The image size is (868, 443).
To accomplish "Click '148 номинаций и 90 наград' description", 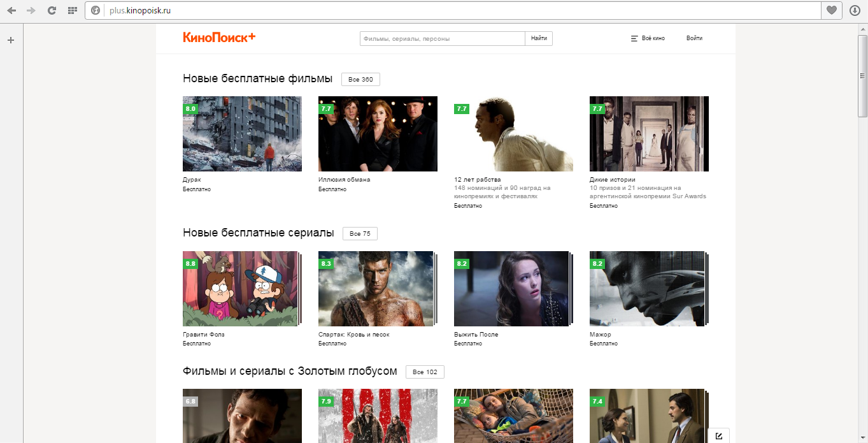I will [x=502, y=192].
